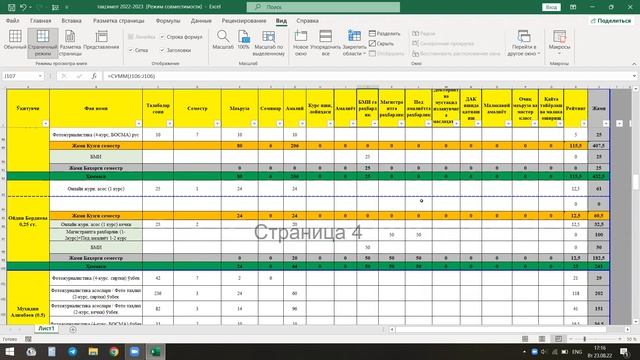
Task: Click Масштаб по выделенному
Action: tap(269, 43)
